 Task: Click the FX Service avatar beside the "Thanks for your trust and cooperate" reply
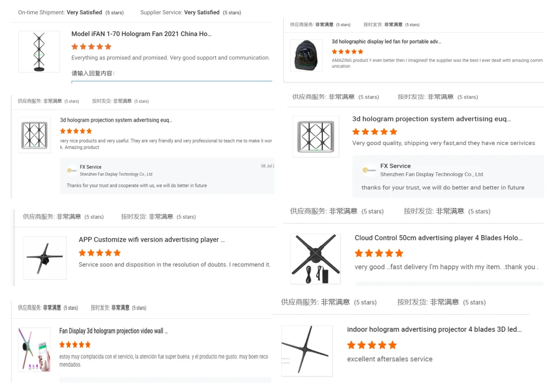(x=72, y=171)
